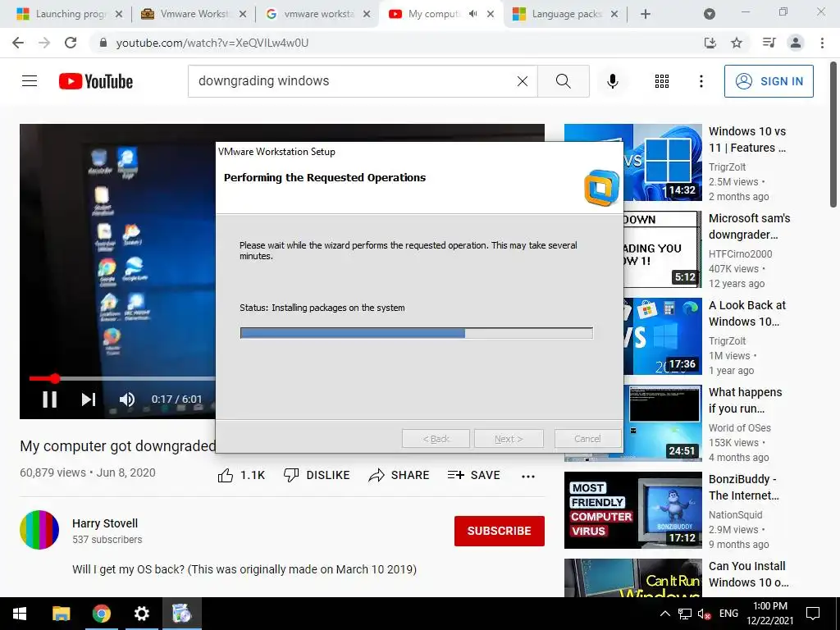
Task: Open the NationSquid channel name
Action: [735, 515]
